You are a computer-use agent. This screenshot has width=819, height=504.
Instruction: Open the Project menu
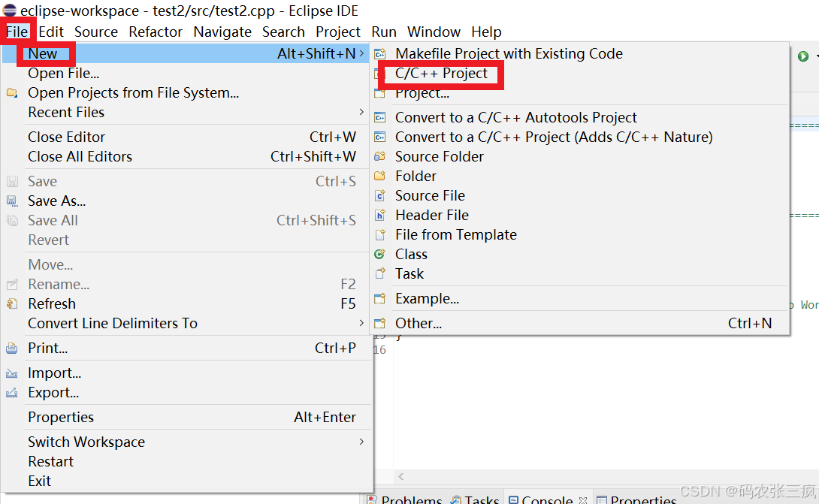click(338, 32)
